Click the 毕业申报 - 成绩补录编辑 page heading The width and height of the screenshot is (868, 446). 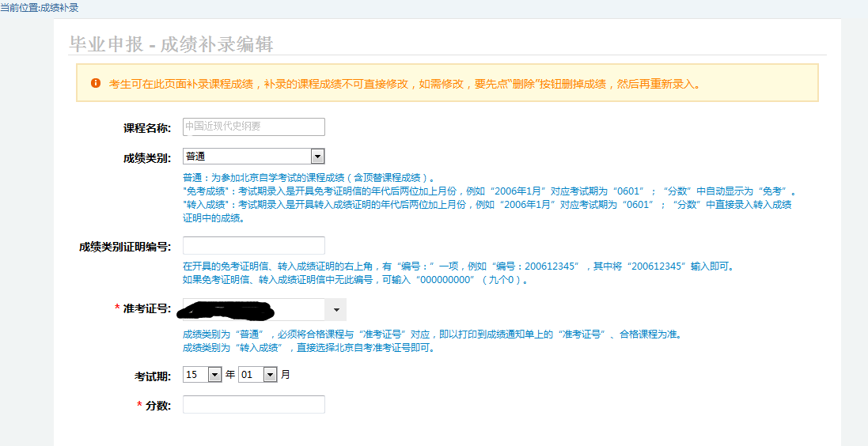tap(171, 44)
